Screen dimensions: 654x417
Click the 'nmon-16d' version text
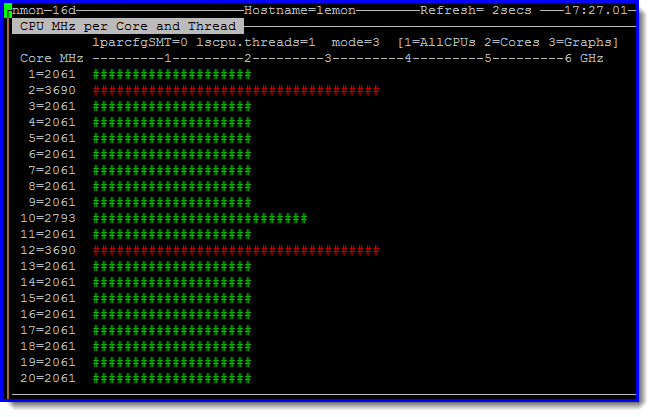tap(45, 10)
